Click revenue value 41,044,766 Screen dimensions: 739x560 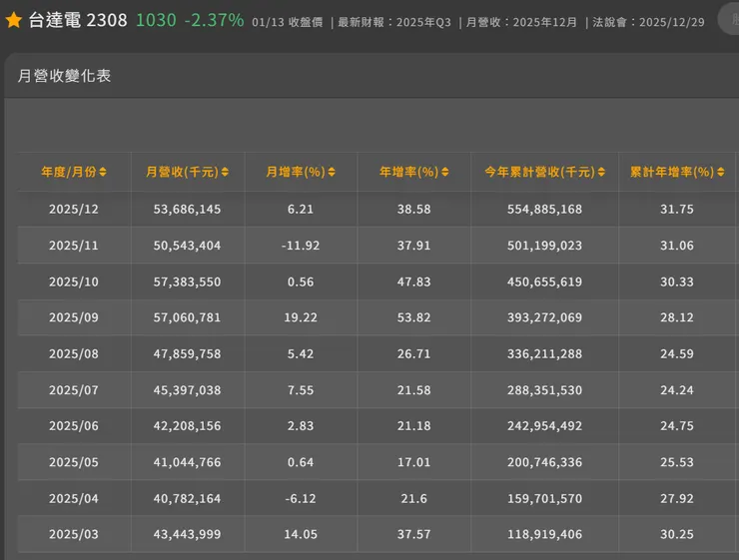pyautogui.click(x=187, y=462)
